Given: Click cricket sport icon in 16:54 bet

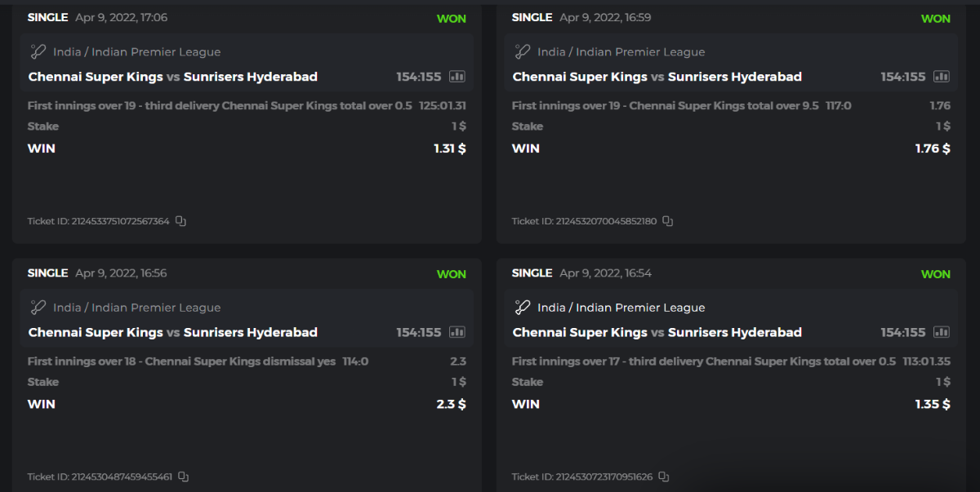Looking at the screenshot, I should pyautogui.click(x=523, y=308).
